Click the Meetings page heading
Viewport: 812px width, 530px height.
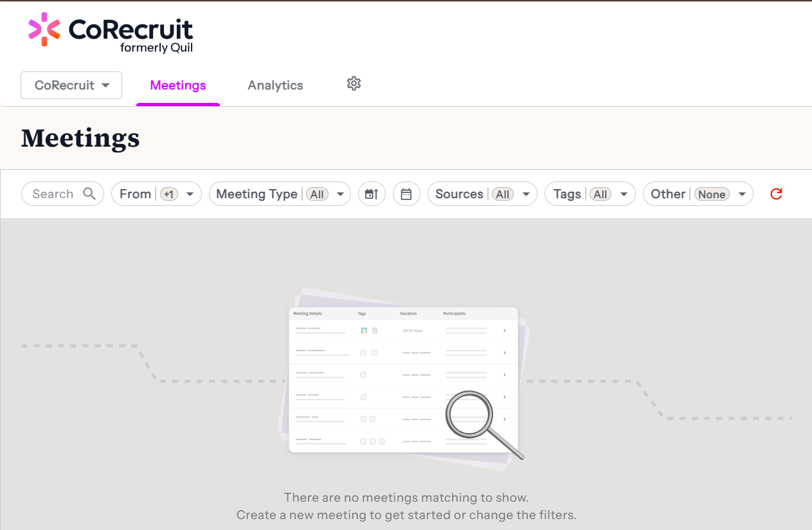[x=80, y=138]
